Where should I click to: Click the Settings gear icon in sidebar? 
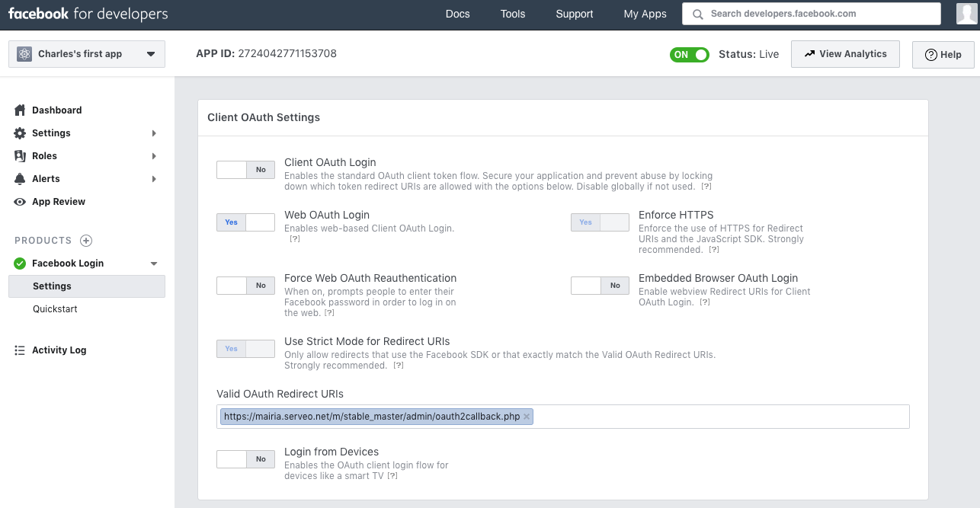20,133
